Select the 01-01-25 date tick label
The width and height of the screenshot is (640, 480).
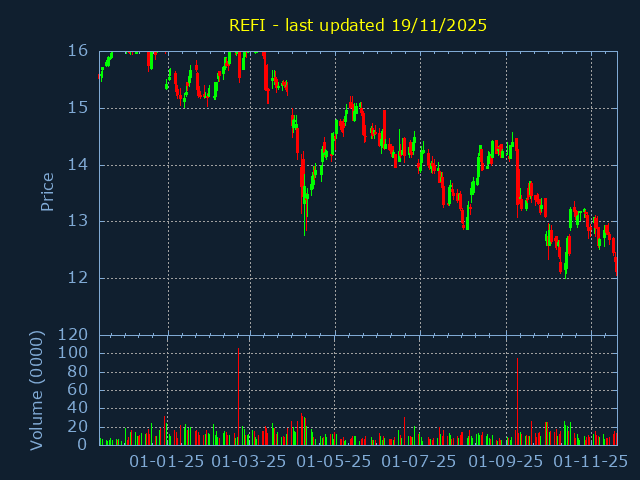point(168,462)
